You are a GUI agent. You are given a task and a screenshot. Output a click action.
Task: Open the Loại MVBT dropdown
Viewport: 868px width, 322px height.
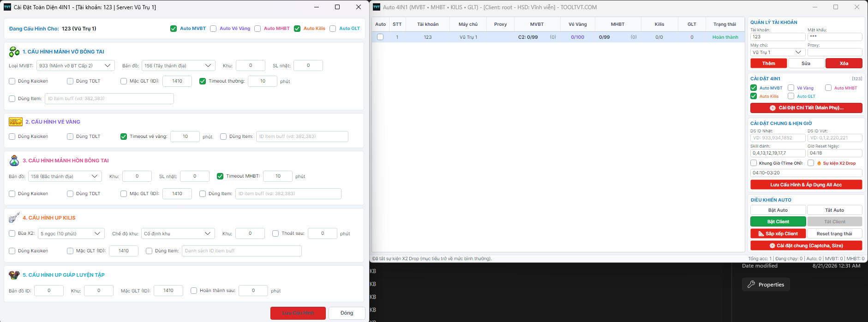pyautogui.click(x=75, y=66)
